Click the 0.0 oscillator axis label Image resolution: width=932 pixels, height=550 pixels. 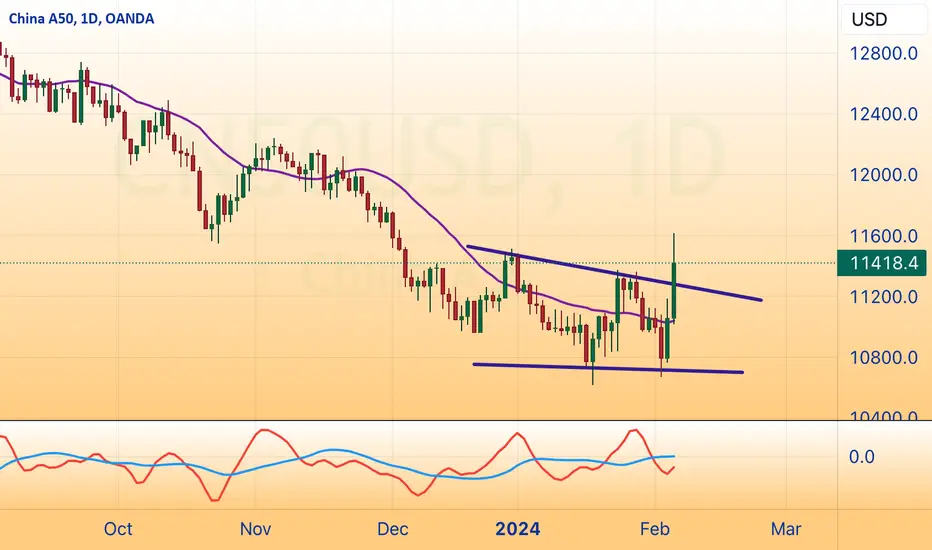[x=861, y=457]
